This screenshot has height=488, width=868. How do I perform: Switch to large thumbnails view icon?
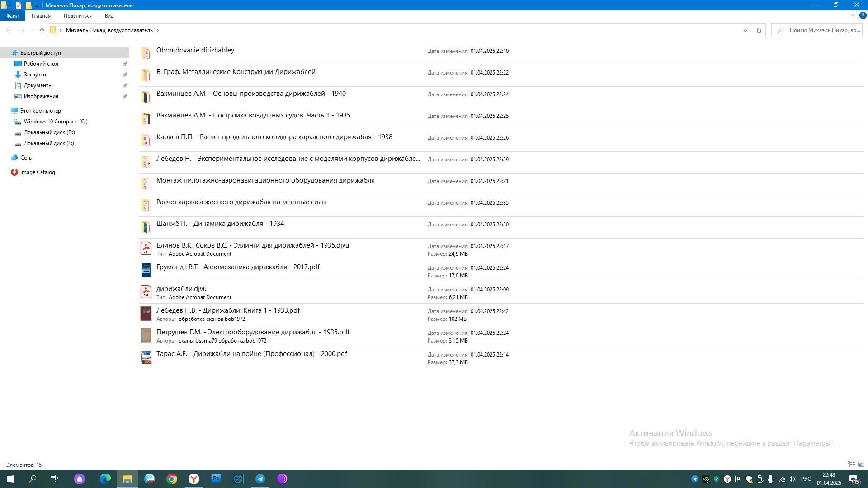click(x=861, y=465)
